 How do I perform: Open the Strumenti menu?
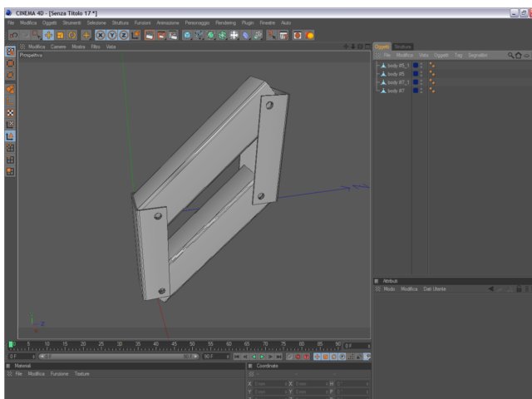click(x=71, y=22)
